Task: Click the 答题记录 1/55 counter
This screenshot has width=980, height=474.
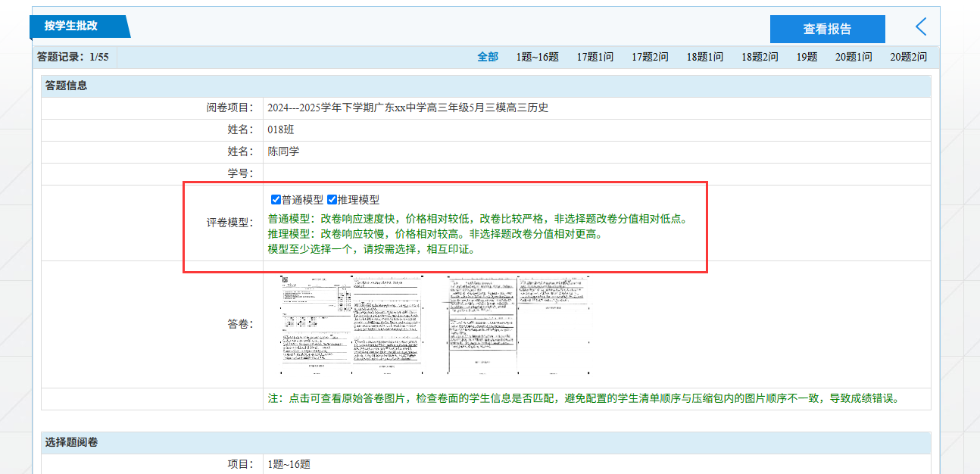Action: pos(73,57)
